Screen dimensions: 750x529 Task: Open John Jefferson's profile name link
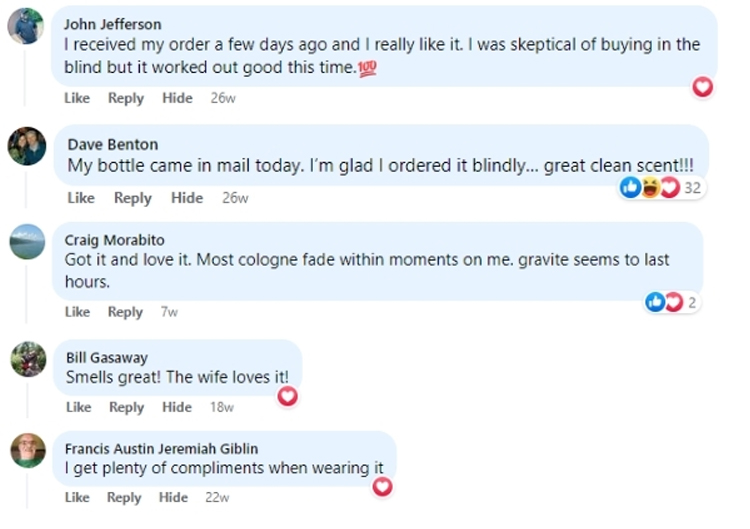pos(112,24)
